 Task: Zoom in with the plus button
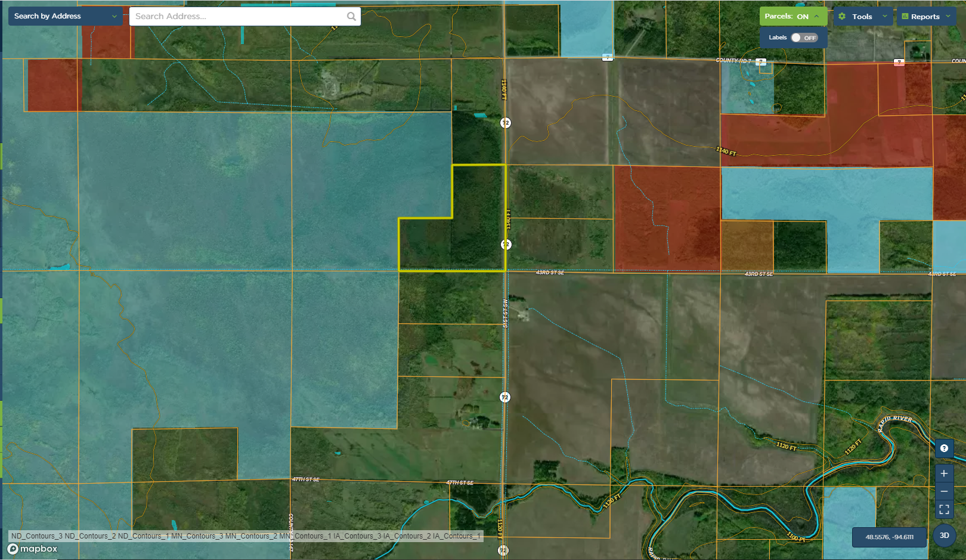pyautogui.click(x=944, y=474)
